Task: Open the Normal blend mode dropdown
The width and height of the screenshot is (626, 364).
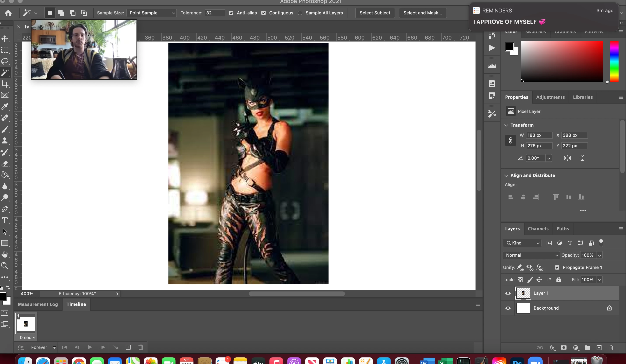Action: pos(531,255)
